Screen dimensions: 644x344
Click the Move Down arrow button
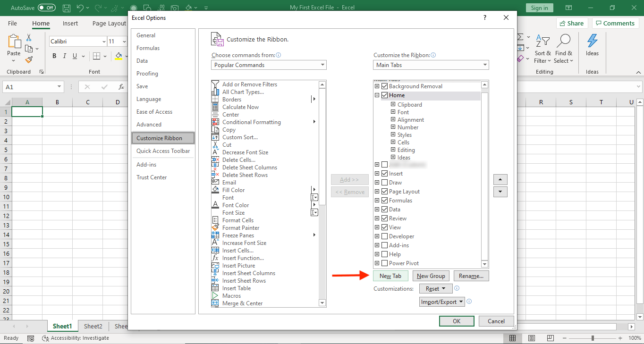point(500,192)
